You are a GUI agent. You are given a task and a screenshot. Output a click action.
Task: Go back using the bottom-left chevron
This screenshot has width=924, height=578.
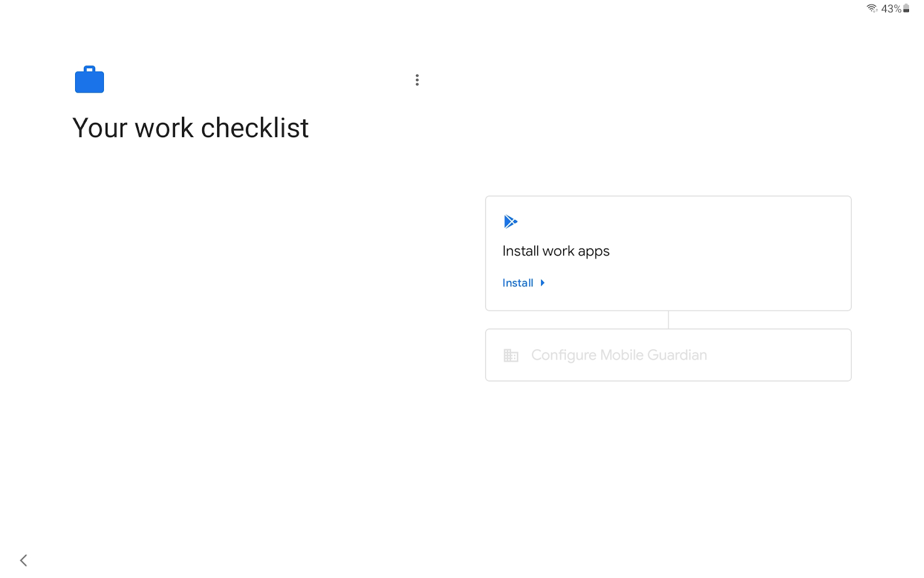point(24,560)
